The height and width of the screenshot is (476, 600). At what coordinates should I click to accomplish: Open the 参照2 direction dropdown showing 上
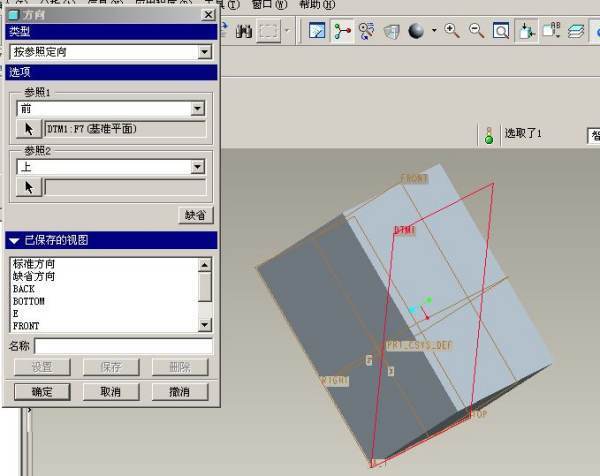(x=197, y=167)
